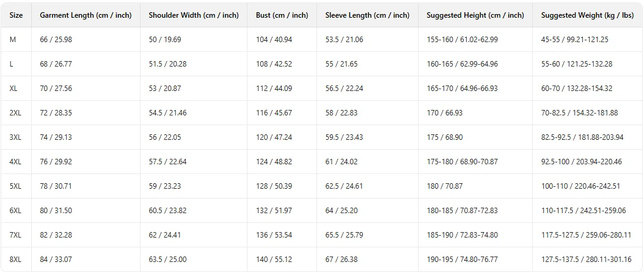Screen dimensions: 644x273
Task: Click the 45-55 / 99.21-121.25 weight cell
Action: click(x=574, y=40)
